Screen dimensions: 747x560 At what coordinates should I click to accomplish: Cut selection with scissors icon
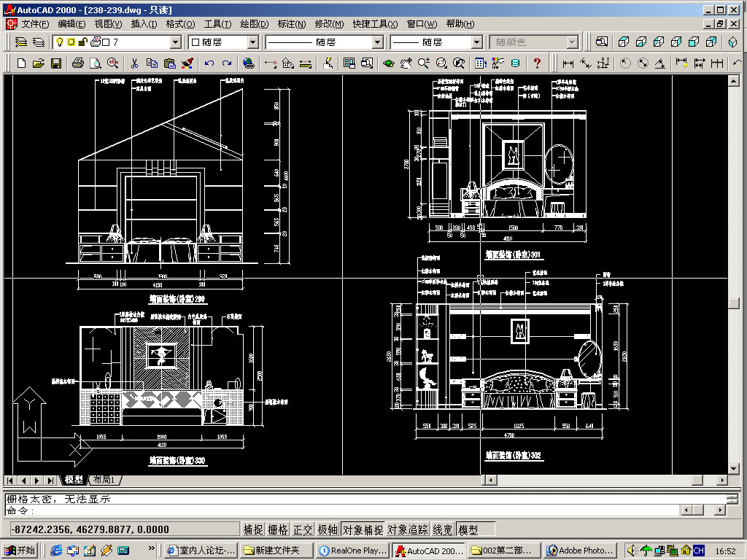[x=134, y=63]
